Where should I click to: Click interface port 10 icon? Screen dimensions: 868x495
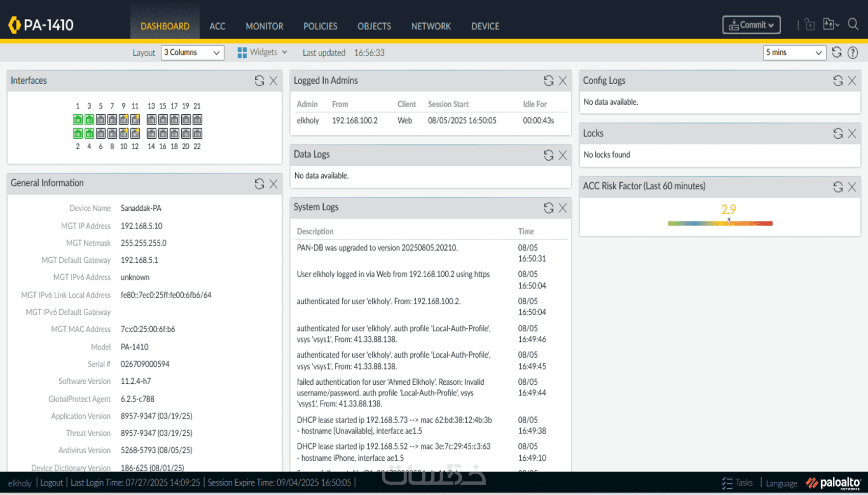click(x=124, y=133)
